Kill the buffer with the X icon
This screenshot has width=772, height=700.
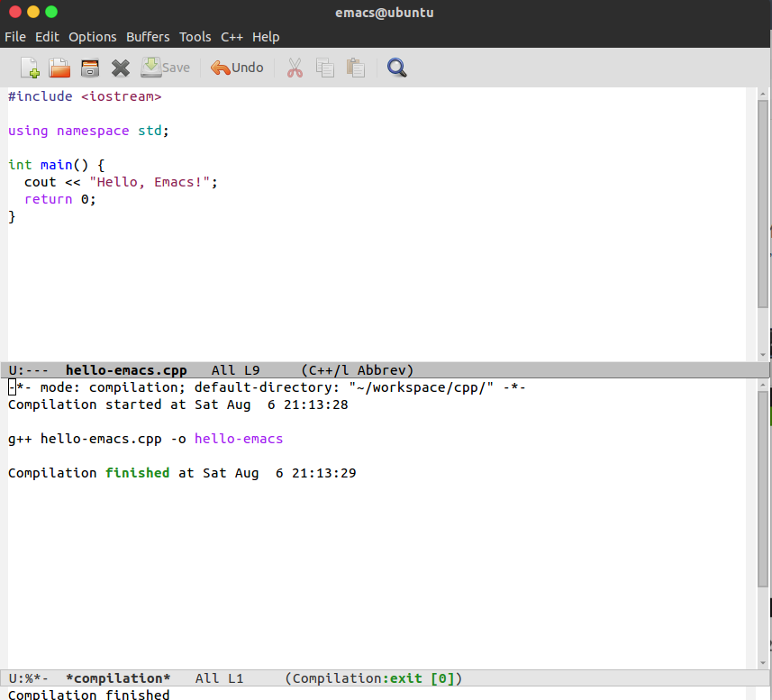[120, 68]
